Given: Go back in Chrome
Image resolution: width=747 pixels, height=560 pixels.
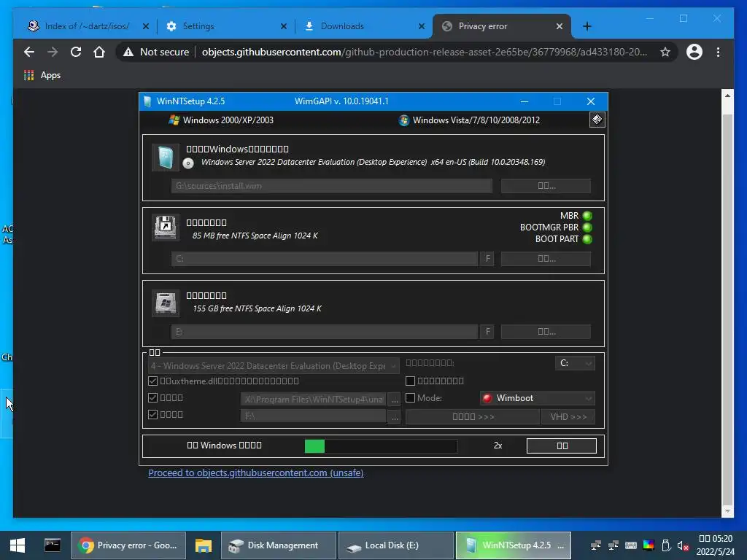Looking at the screenshot, I should tap(29, 52).
